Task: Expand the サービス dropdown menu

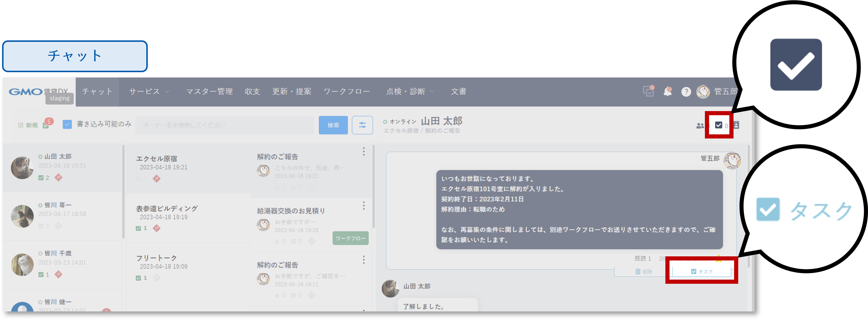Action: click(x=149, y=92)
